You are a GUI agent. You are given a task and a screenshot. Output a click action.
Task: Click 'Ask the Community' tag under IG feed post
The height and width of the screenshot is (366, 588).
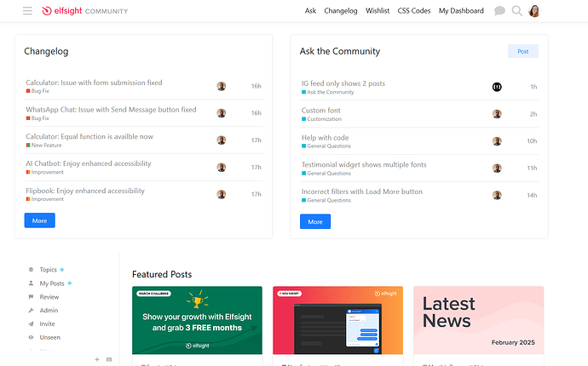point(328,92)
